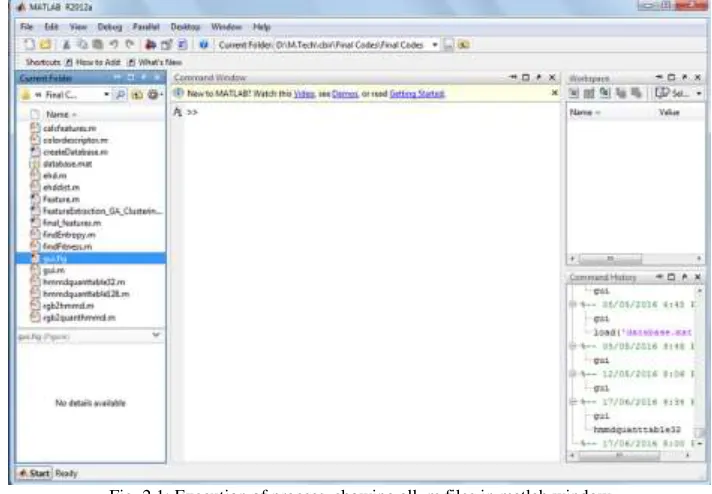
Task: Select database.mat in the file list
Action: [x=67, y=164]
